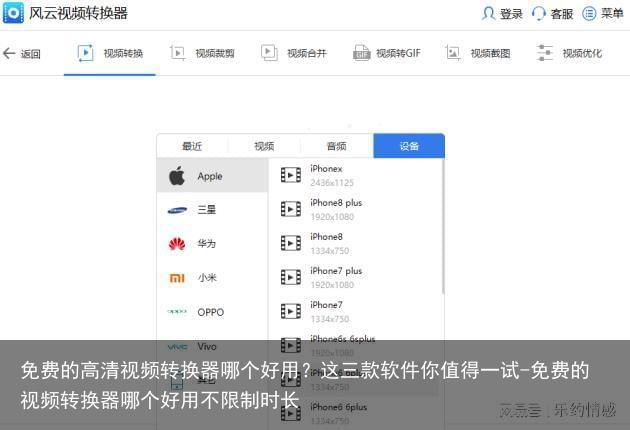
Task: Select the OPPO logo icon
Action: click(x=177, y=311)
